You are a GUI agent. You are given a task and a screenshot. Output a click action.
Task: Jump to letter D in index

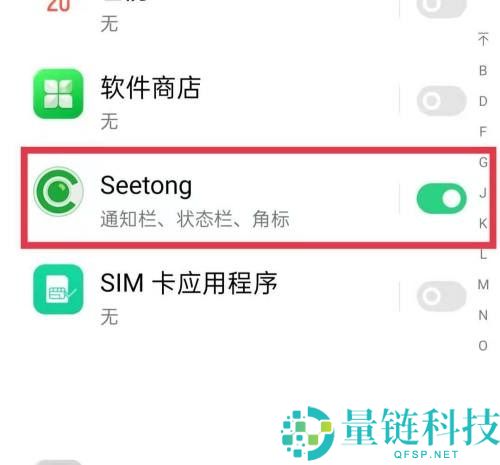click(483, 101)
